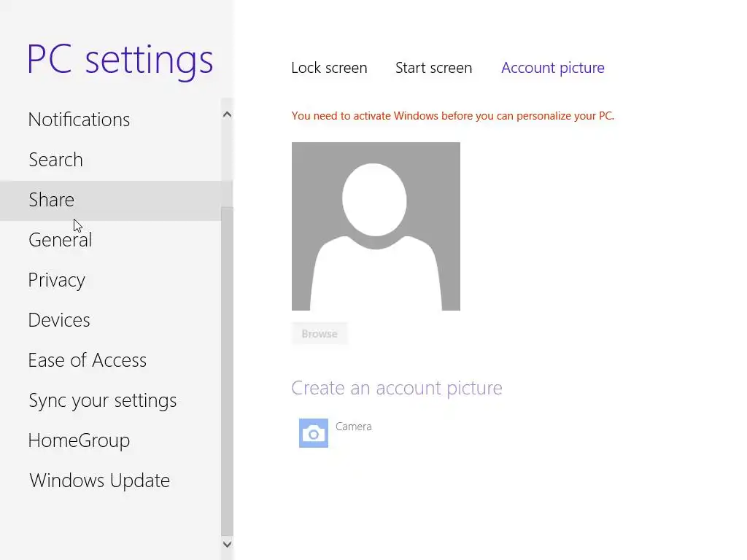Viewport: 747px width, 560px height.
Task: Navigate to Privacy settings
Action: point(56,280)
